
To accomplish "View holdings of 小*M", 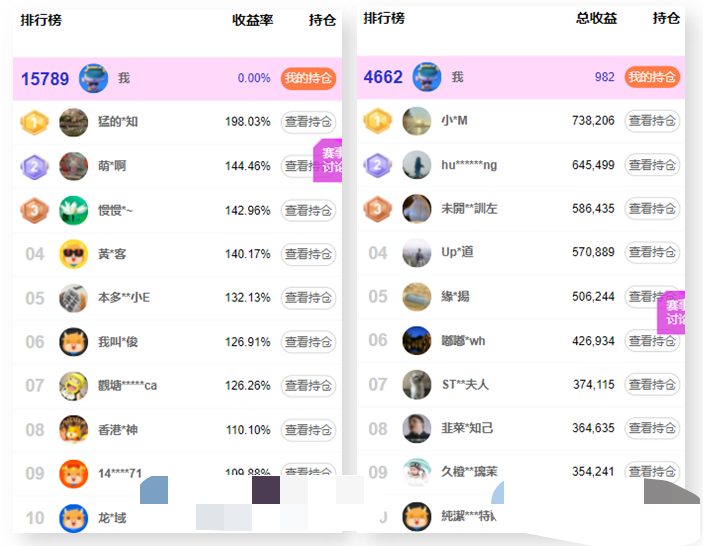I will tap(652, 121).
